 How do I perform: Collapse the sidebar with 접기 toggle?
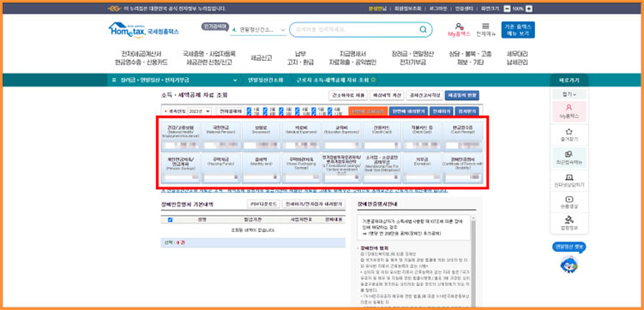coord(569,94)
